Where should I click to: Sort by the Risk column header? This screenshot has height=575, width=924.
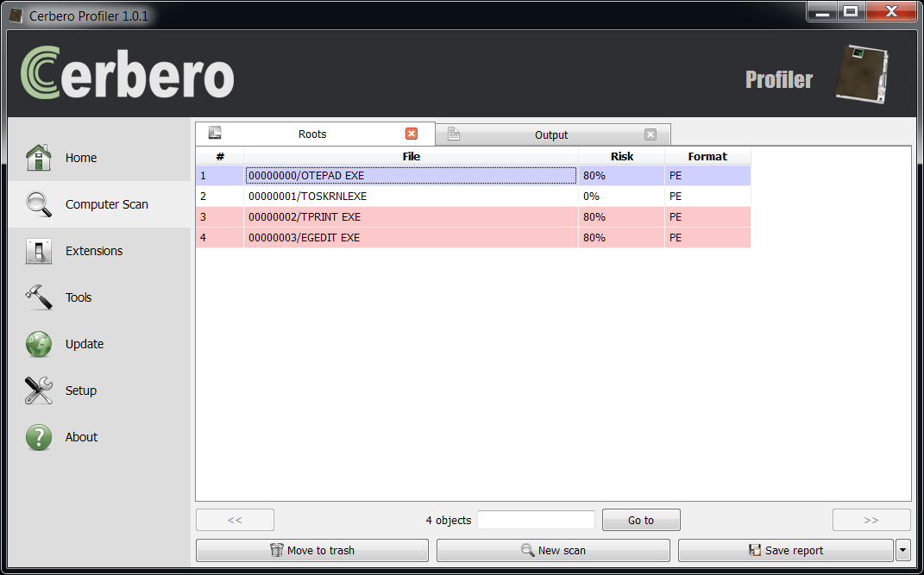(x=622, y=157)
